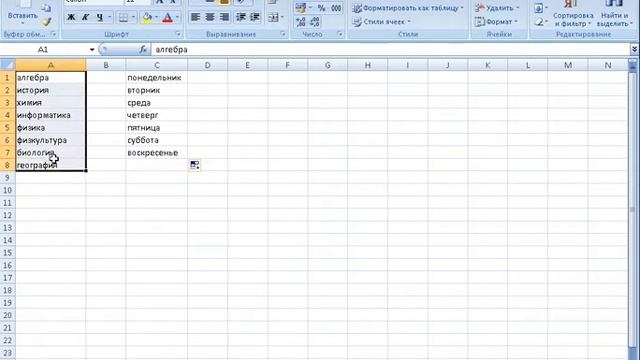The image size is (640, 360).
Task: Apply percent style format
Action: 322,8
